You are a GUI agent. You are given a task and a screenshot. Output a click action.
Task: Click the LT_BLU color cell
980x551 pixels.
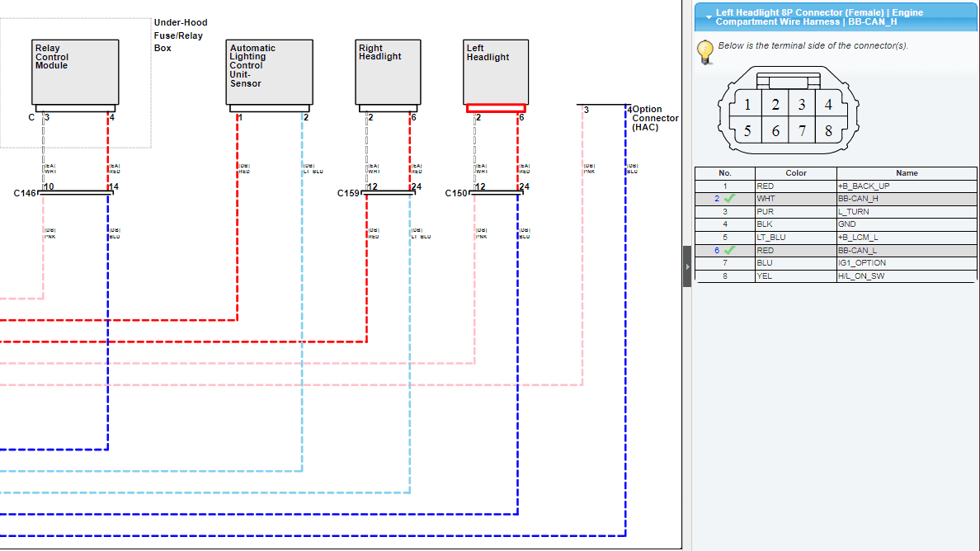(795, 238)
